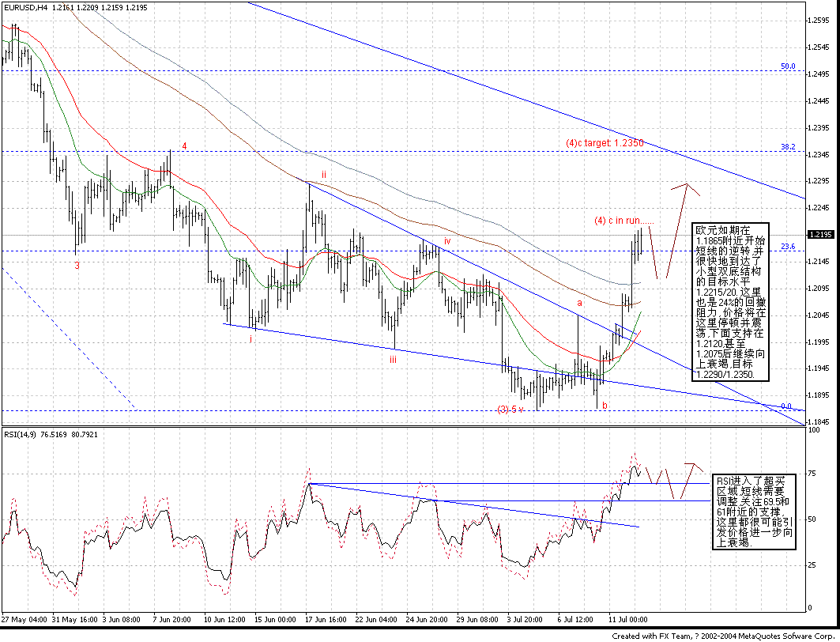Click the '17 Jun 16:00' time label
This screenshot has height=642, width=840.
coord(327,620)
